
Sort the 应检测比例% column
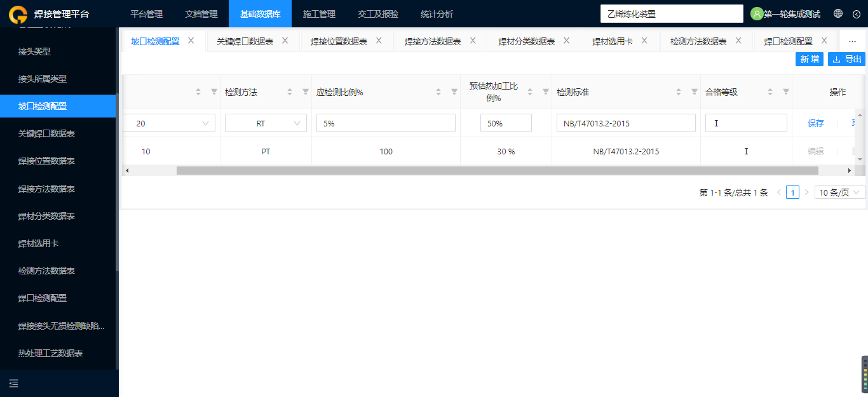(x=438, y=92)
